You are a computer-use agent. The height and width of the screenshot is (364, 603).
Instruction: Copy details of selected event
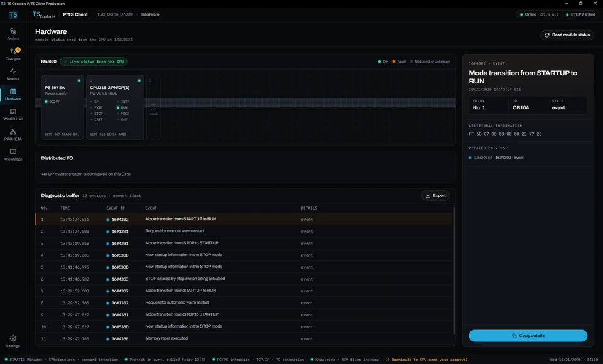tap(528, 336)
